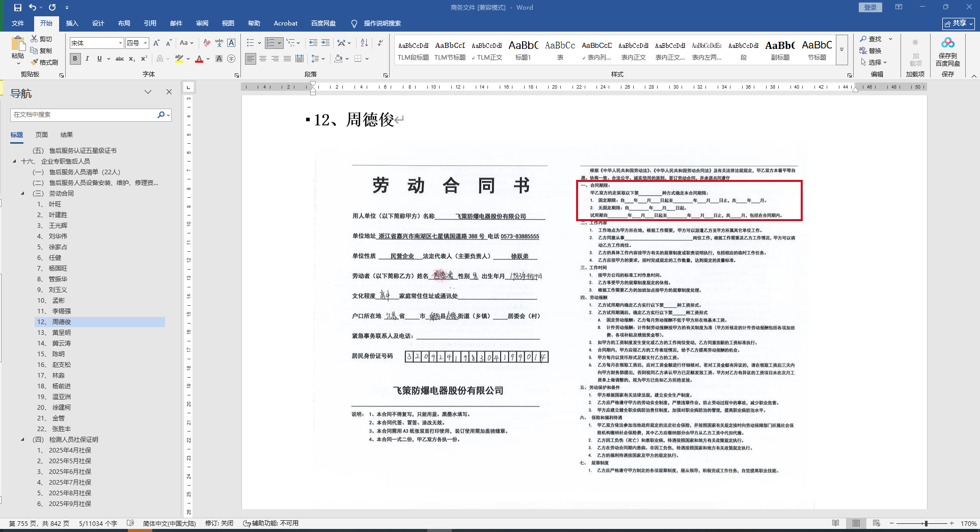Viewport: 980px width, 532px height.
Task: Toggle Italic formatting
Action: coord(87,59)
